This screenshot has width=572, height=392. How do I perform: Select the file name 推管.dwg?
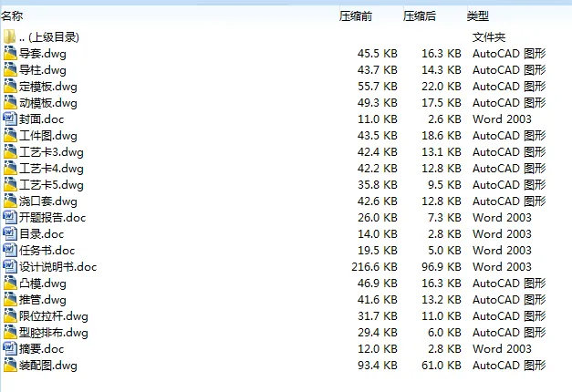(x=43, y=300)
